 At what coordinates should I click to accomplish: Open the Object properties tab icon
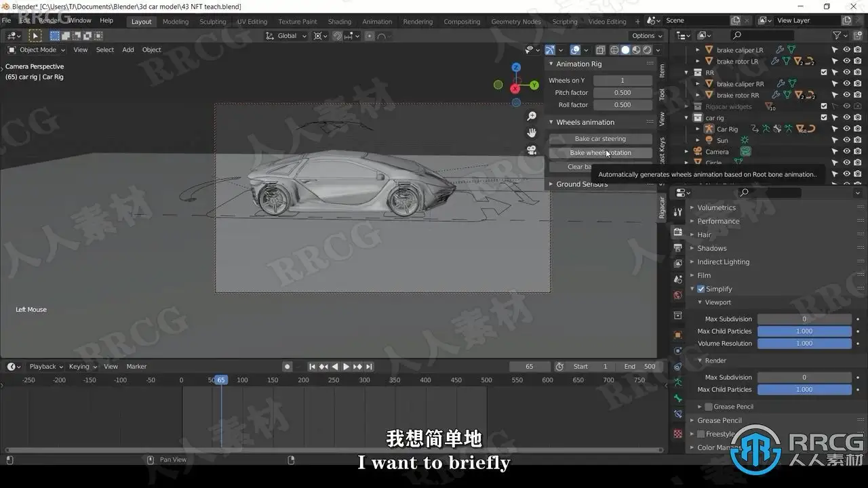(x=677, y=335)
